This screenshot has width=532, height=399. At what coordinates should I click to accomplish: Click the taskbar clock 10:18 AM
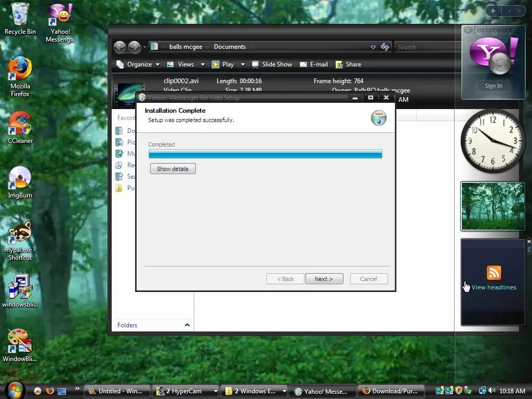[x=512, y=391]
